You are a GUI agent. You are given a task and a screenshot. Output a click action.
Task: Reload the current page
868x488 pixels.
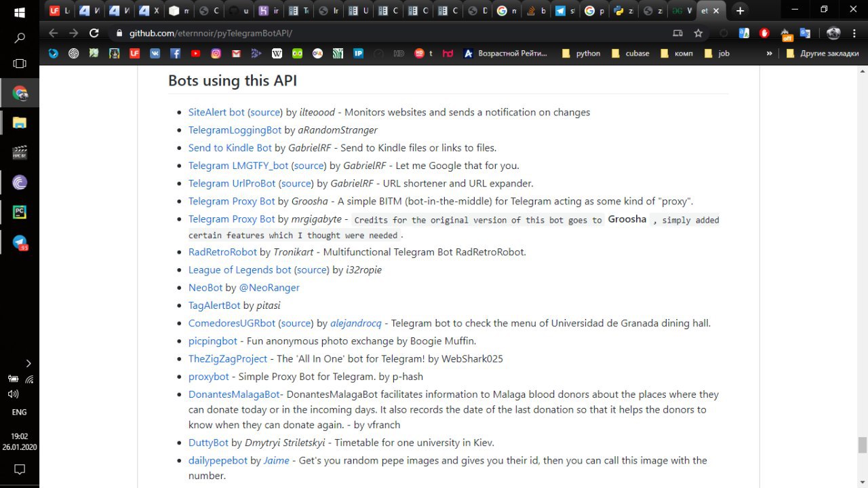point(94,33)
